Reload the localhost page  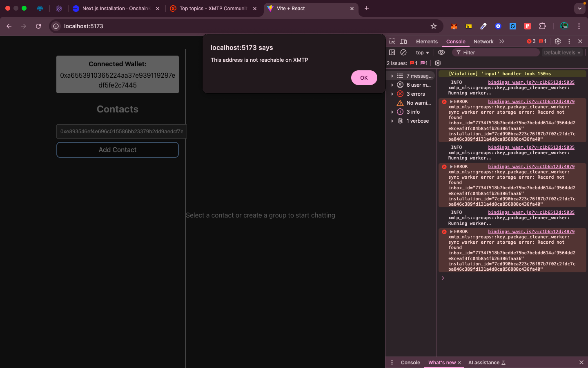38,26
